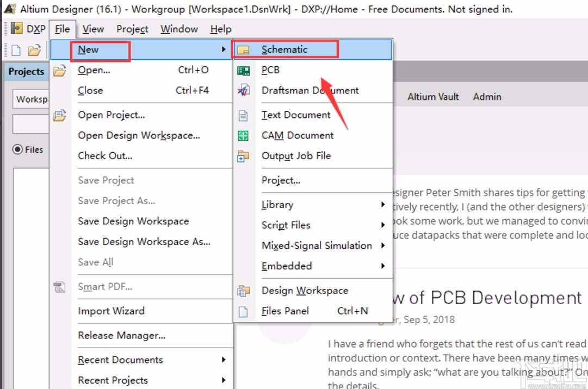This screenshot has width=588, height=389.
Task: Choose Schematic from New submenu
Action: click(x=313, y=49)
